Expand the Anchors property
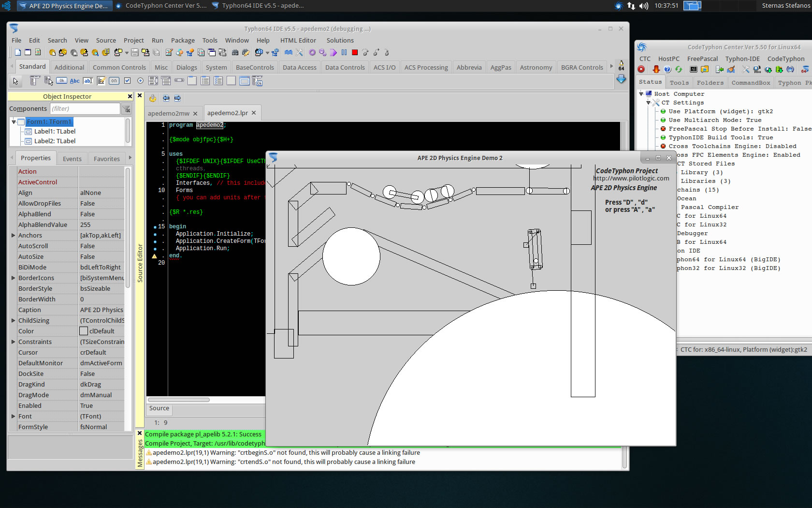The image size is (812, 508). [x=13, y=235]
